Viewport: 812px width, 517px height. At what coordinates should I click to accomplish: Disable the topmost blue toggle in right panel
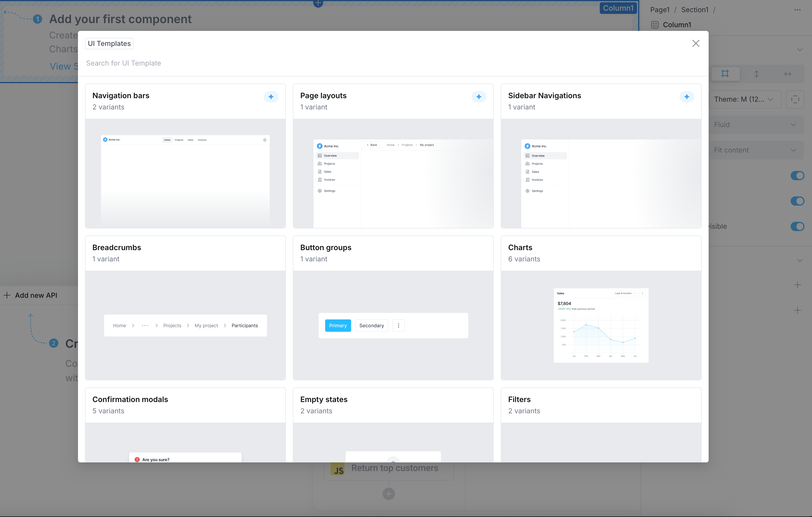coord(797,175)
